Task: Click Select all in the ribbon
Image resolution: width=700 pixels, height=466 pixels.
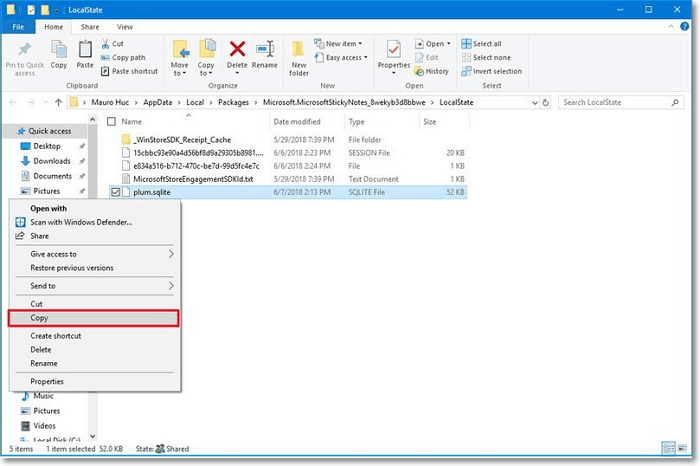Action: [487, 44]
